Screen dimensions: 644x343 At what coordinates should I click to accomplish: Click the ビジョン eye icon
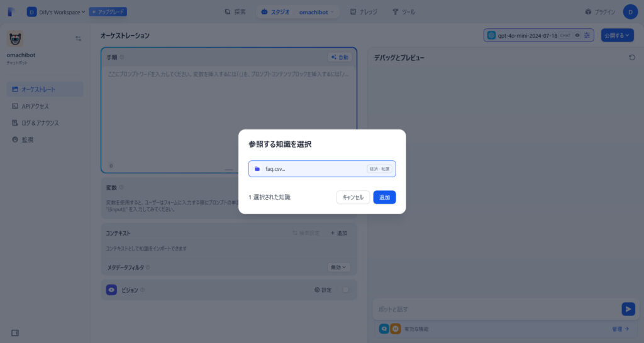pos(111,290)
